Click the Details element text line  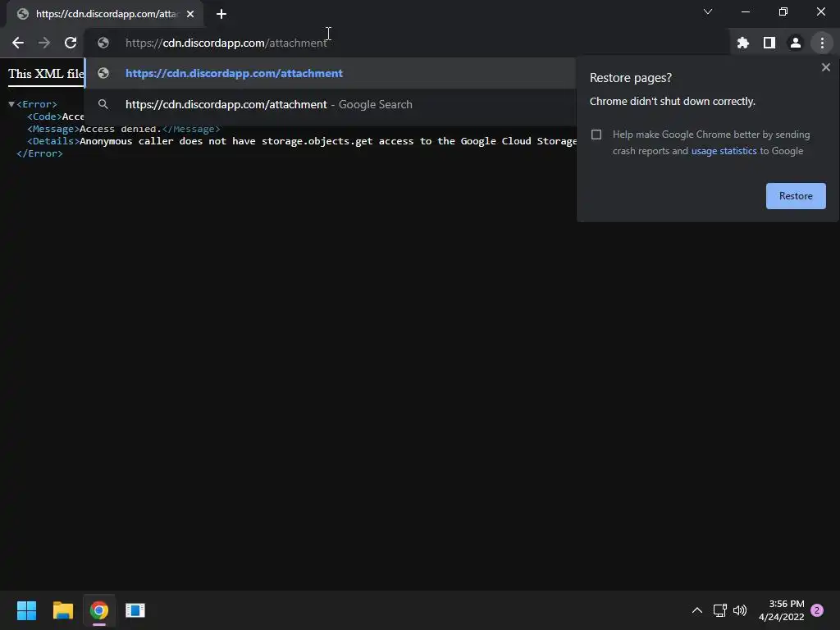(302, 141)
